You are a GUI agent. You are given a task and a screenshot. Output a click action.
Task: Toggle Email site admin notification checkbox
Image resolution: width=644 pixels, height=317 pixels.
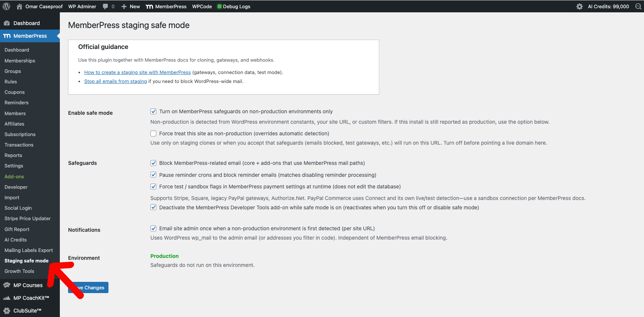[x=153, y=228]
